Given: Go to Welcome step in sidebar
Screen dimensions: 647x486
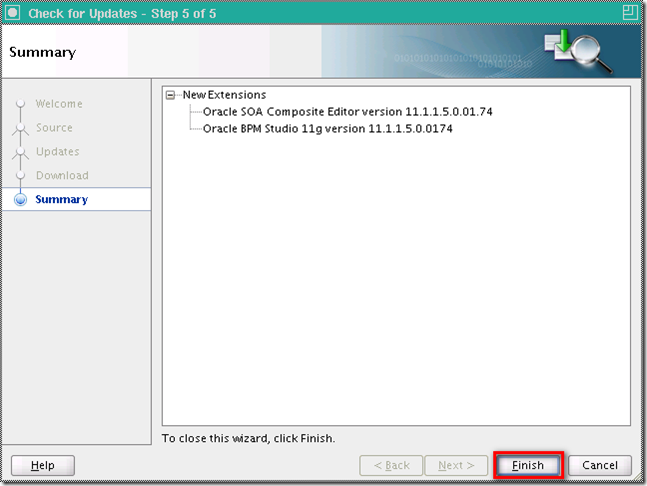Looking at the screenshot, I should 59,104.
